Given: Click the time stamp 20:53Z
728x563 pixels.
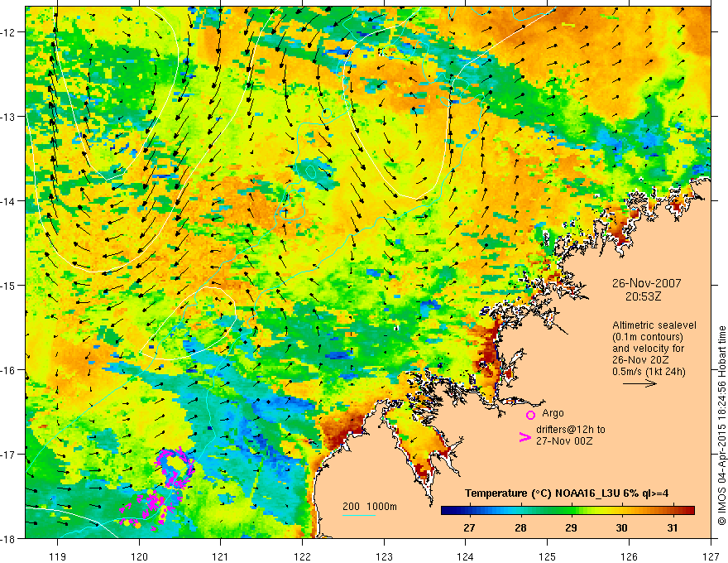Looking at the screenshot, I should tap(643, 296).
